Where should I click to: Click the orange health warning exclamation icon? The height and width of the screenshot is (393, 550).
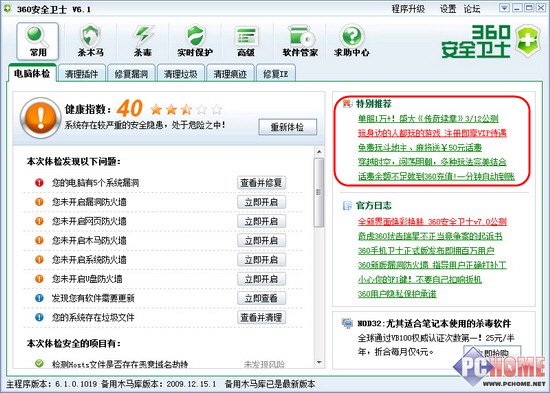(41, 118)
